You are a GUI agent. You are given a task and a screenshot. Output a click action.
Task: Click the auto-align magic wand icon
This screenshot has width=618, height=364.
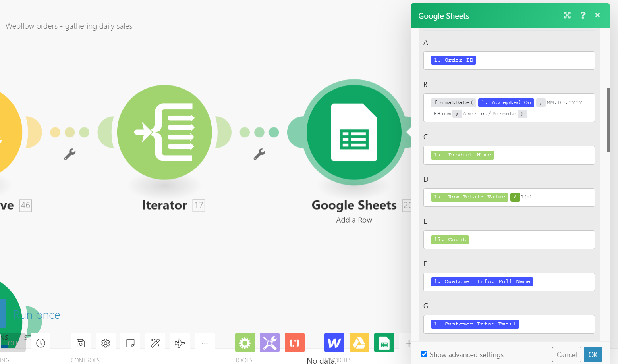click(x=155, y=343)
